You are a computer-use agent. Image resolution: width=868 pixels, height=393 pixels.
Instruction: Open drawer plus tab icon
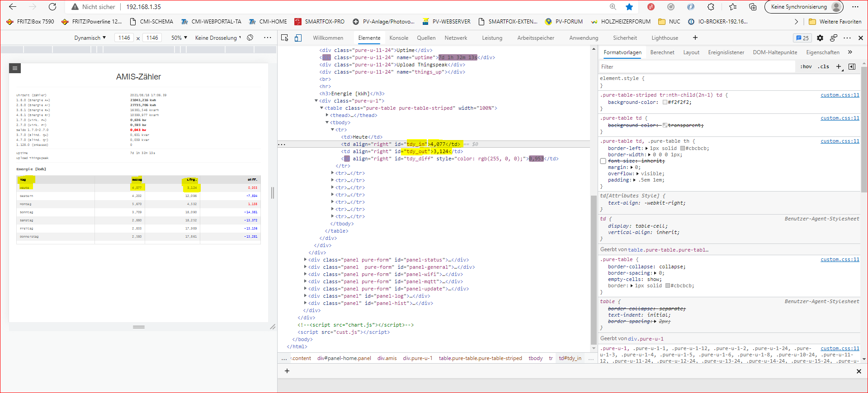[x=287, y=371]
